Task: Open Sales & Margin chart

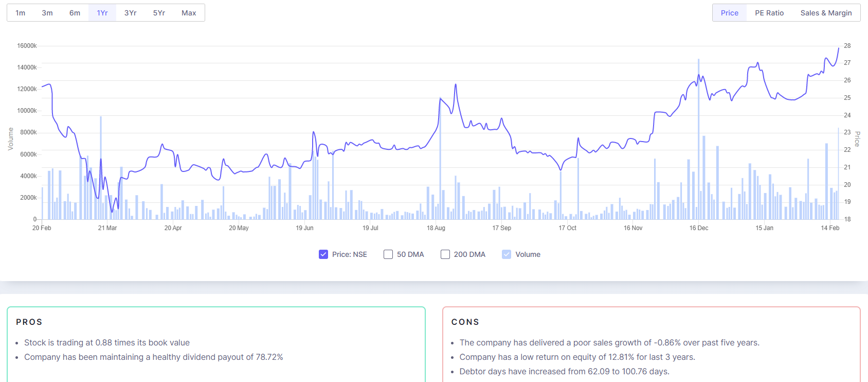Action: [x=826, y=13]
